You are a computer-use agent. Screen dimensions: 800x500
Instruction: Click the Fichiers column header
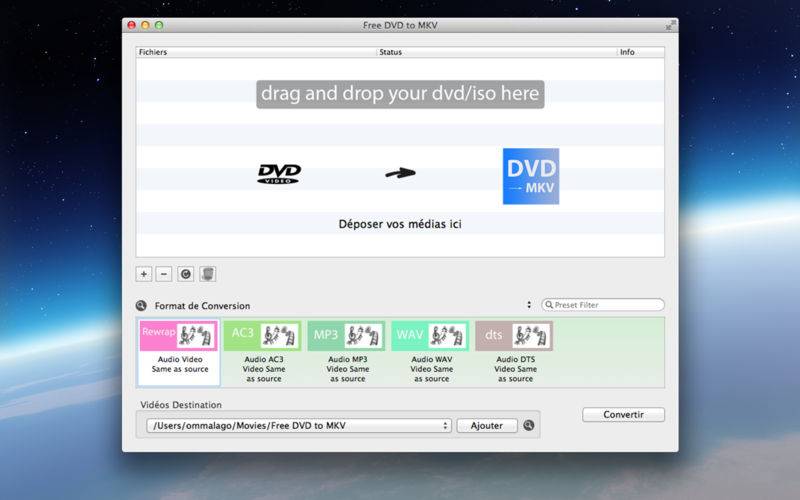(x=256, y=52)
